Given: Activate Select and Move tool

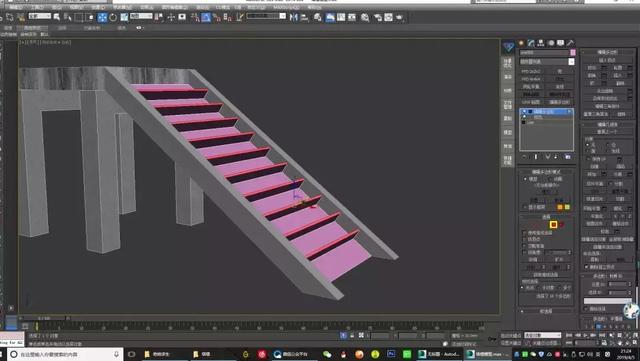Looking at the screenshot, I should [102, 17].
